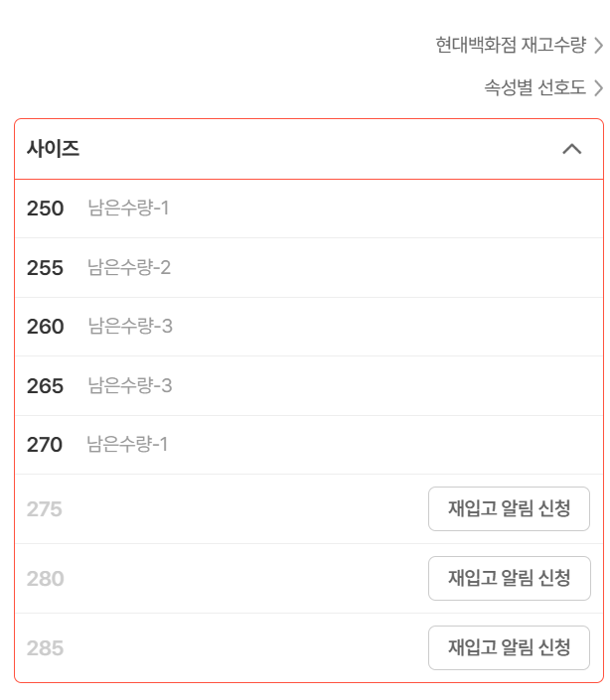Choose size 265 from the list
610x700 pixels.
(46, 386)
